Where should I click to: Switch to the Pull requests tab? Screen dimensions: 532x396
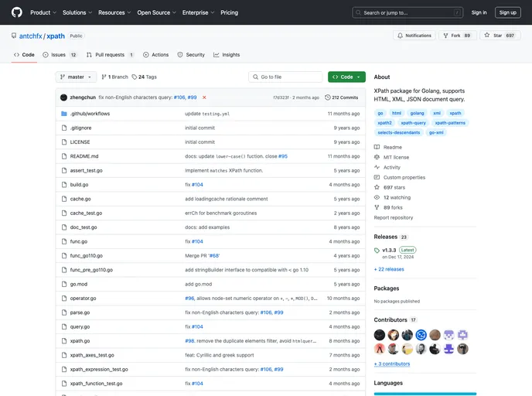(x=110, y=55)
